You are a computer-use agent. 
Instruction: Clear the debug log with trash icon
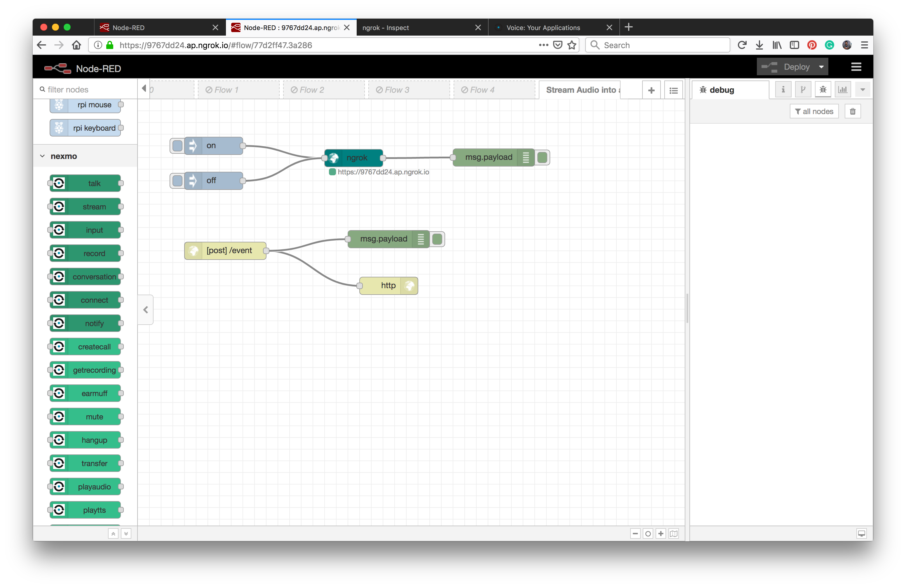853,111
